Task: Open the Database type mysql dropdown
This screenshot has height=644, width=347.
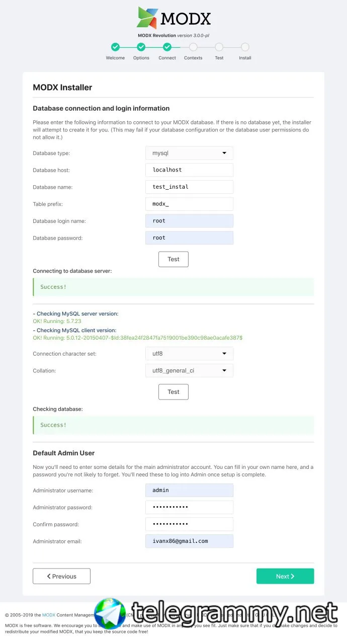Action: pyautogui.click(x=190, y=153)
